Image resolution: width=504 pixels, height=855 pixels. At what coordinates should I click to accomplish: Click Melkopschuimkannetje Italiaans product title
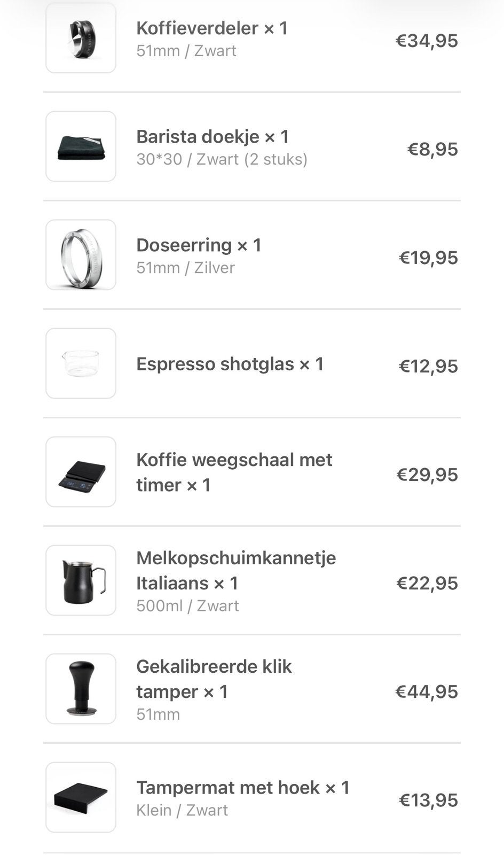click(236, 570)
